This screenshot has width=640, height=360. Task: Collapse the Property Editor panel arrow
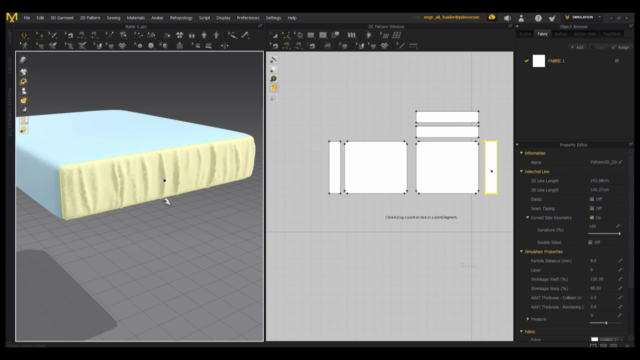tap(518, 144)
